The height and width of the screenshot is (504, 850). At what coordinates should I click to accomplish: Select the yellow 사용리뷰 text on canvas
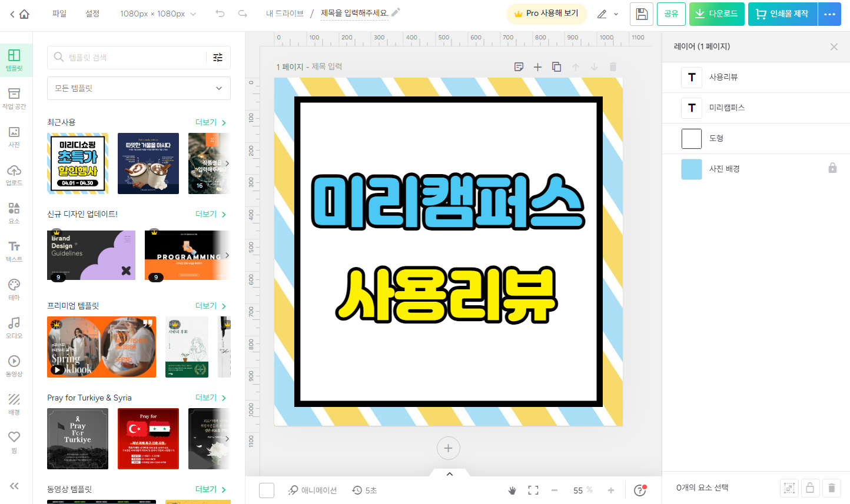click(x=447, y=295)
